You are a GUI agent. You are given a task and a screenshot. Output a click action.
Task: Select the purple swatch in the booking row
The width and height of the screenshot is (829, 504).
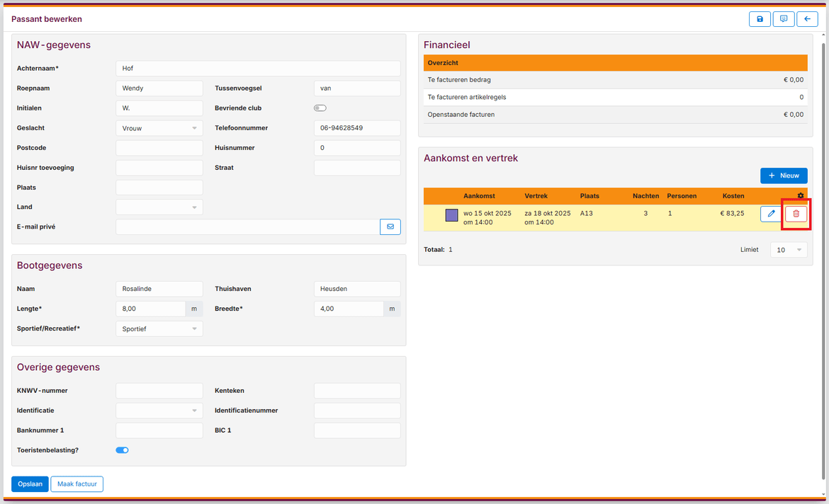click(451, 213)
